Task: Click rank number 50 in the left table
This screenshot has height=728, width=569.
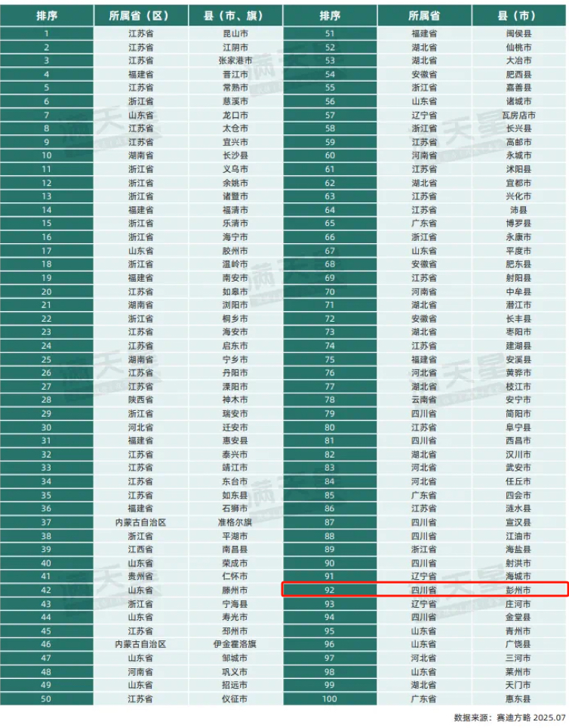Action: tap(47, 699)
